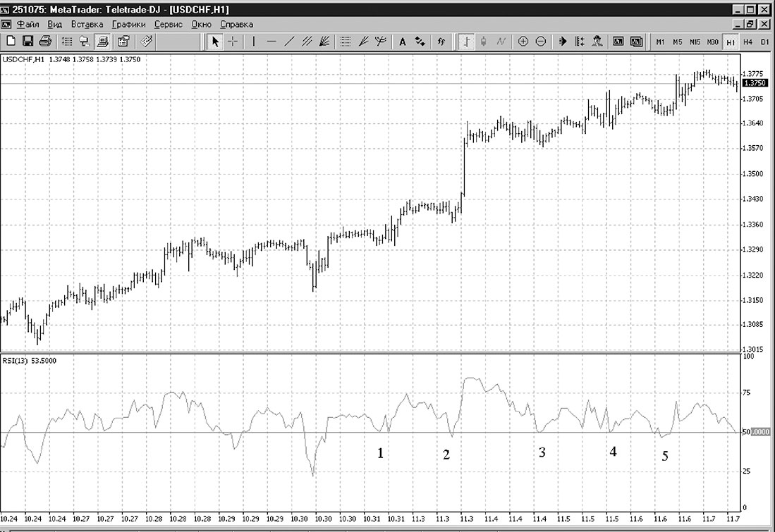775x532 pixels.
Task: Save the chart via floppy disk icon
Action: pos(28,42)
